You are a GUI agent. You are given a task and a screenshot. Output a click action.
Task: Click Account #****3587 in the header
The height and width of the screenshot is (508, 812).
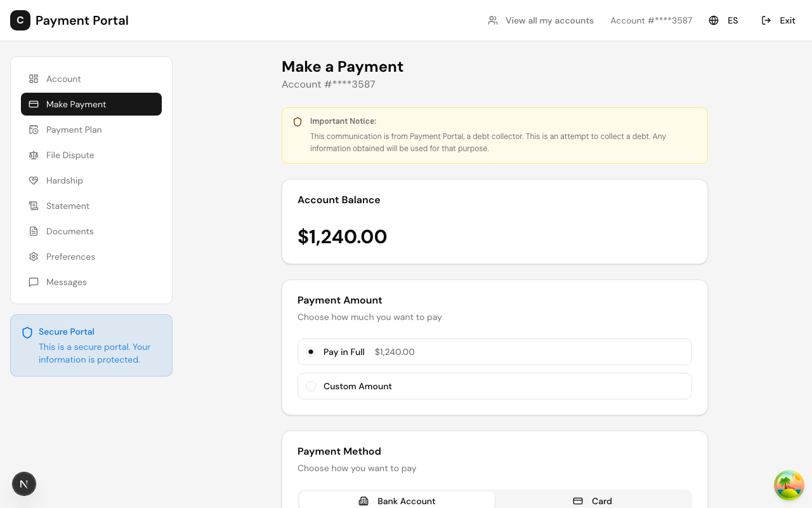pyautogui.click(x=651, y=20)
